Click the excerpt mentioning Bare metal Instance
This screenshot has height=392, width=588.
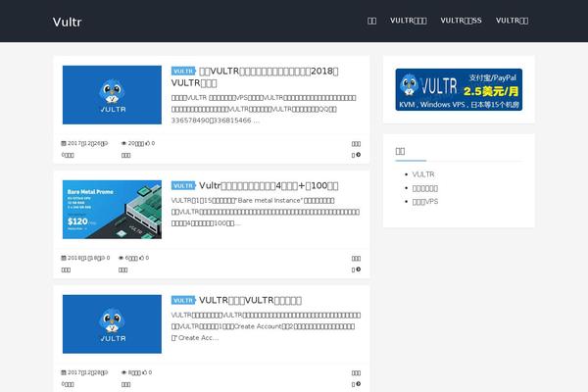(266, 212)
